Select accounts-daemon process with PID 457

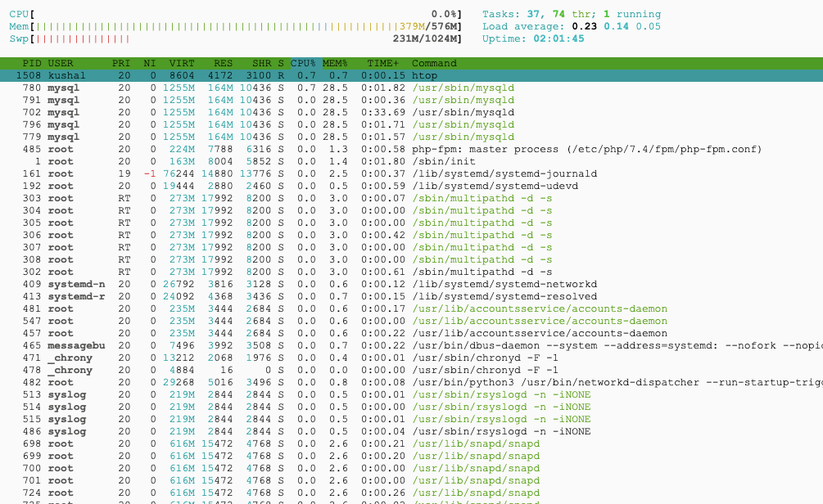point(411,334)
